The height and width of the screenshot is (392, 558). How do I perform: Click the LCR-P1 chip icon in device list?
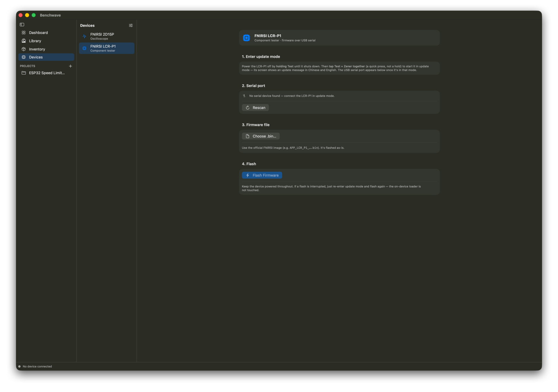(x=84, y=48)
